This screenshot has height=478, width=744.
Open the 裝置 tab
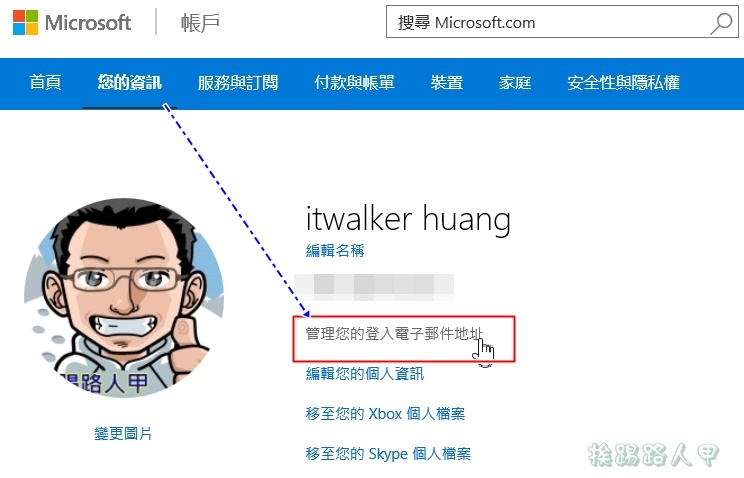(446, 83)
